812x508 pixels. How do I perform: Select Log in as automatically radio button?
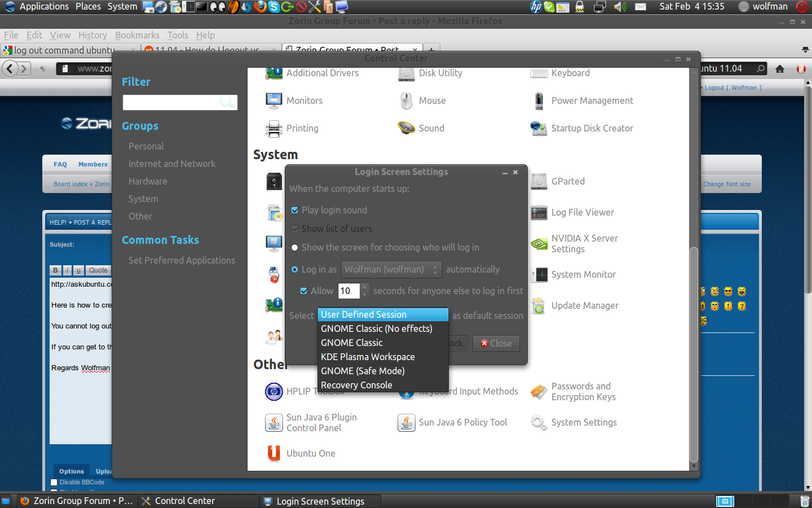click(294, 269)
